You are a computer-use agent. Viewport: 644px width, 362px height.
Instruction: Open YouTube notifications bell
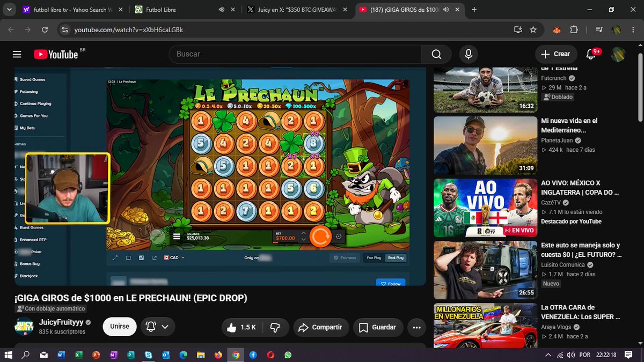tap(591, 54)
